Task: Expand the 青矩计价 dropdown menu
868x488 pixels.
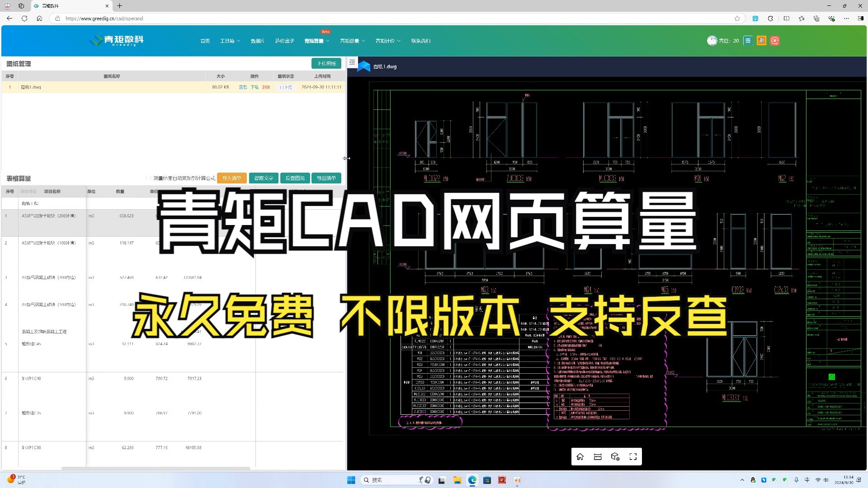Action: [x=388, y=41]
